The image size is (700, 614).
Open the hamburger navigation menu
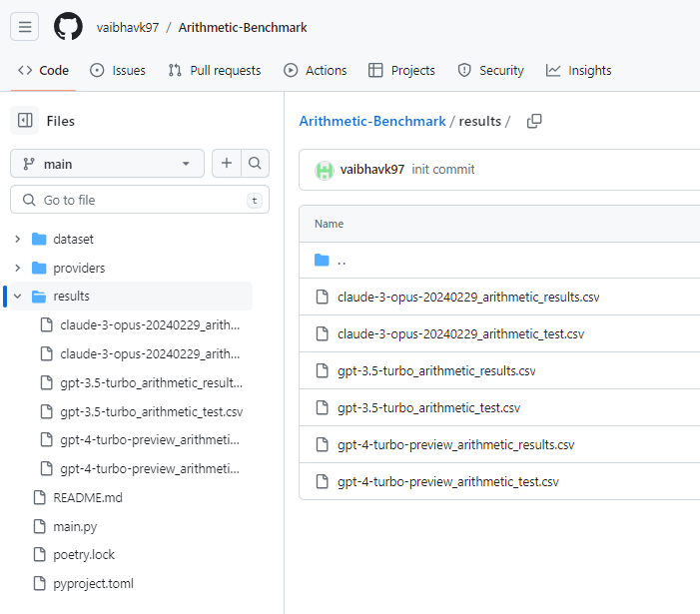tap(25, 27)
